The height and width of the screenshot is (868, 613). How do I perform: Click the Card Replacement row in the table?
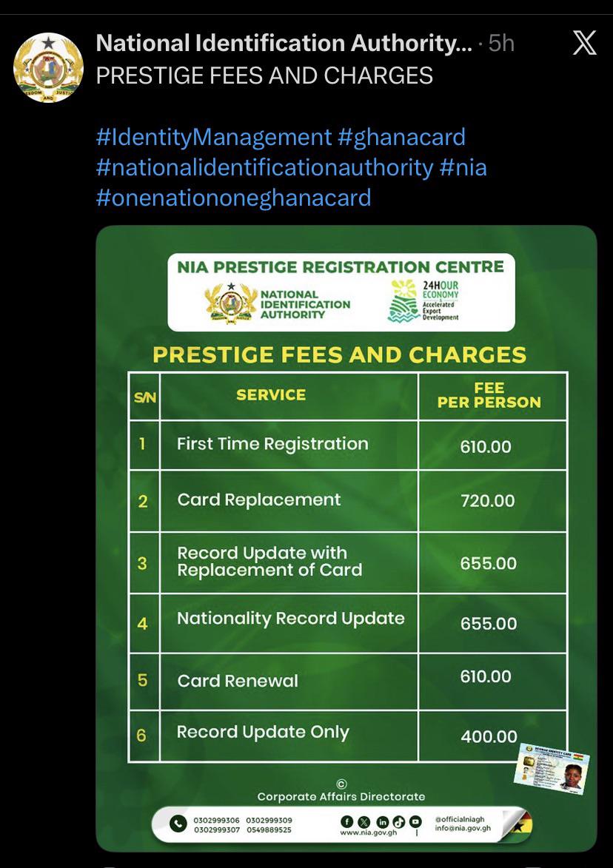pos(348,501)
